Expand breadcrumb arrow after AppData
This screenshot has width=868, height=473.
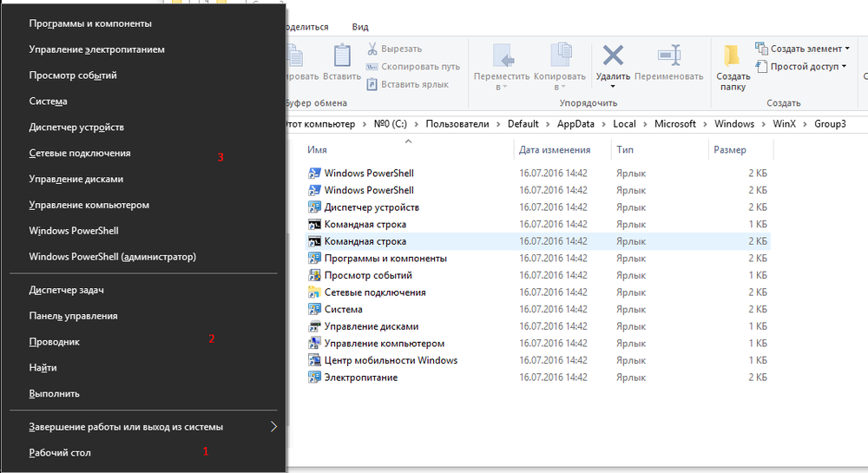(603, 124)
